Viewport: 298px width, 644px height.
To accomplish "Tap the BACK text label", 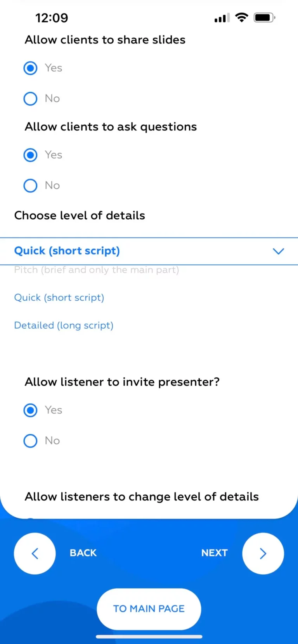I will tap(83, 553).
